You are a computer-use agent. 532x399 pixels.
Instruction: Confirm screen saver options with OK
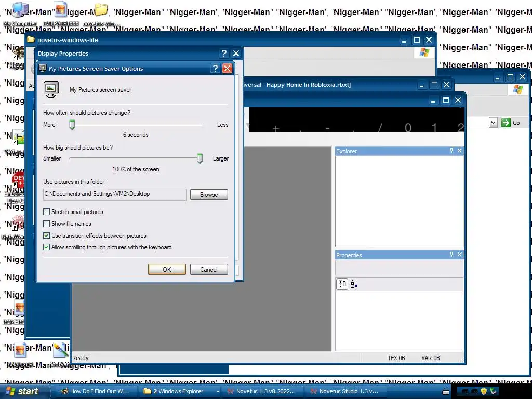[x=167, y=270]
